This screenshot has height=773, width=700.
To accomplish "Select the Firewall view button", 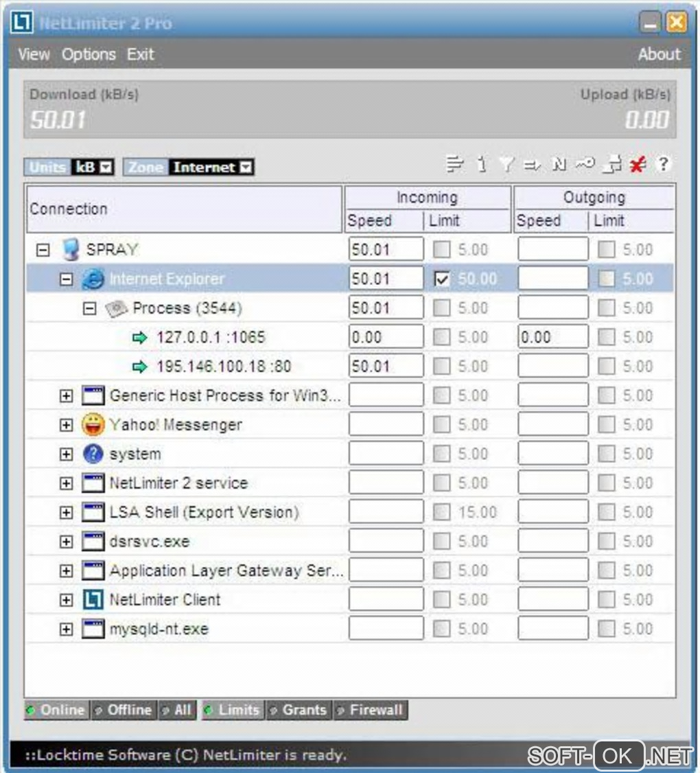I will click(370, 710).
